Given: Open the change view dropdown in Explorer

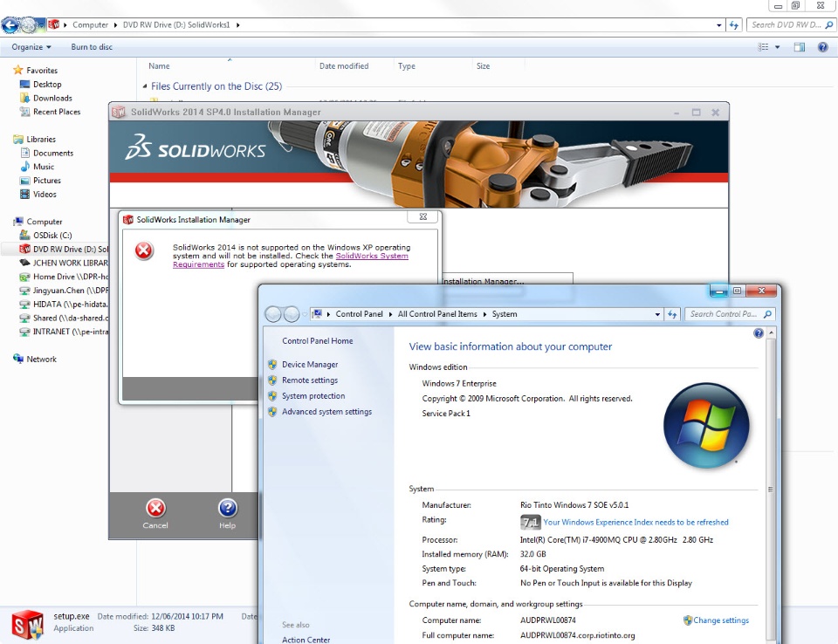Looking at the screenshot, I should (778, 47).
